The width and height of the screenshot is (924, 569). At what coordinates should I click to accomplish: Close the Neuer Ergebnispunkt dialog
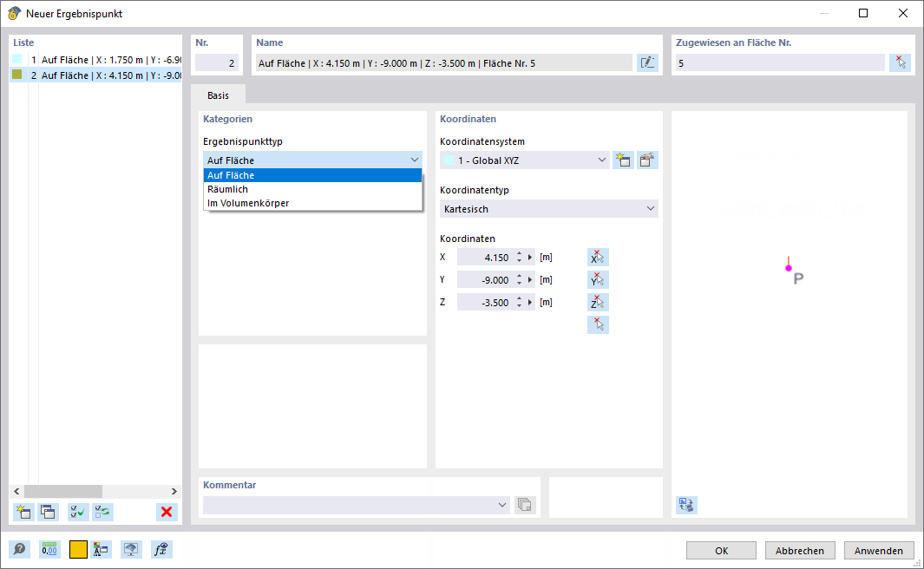[x=903, y=13]
